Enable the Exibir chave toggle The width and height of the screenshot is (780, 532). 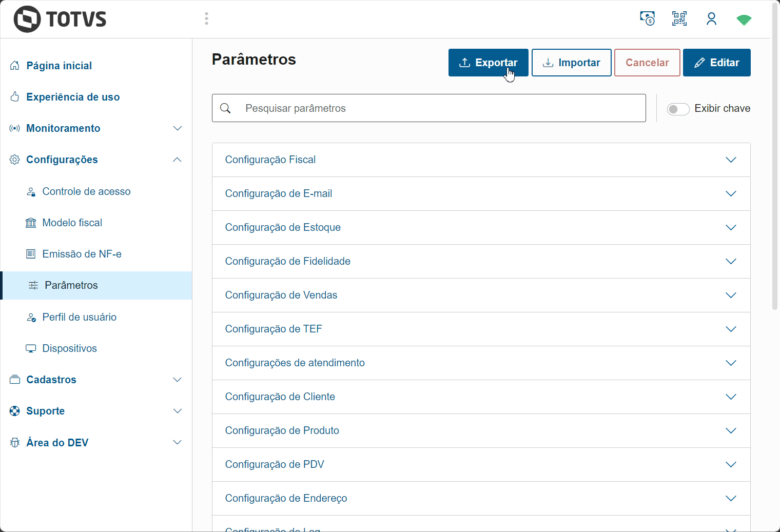678,109
